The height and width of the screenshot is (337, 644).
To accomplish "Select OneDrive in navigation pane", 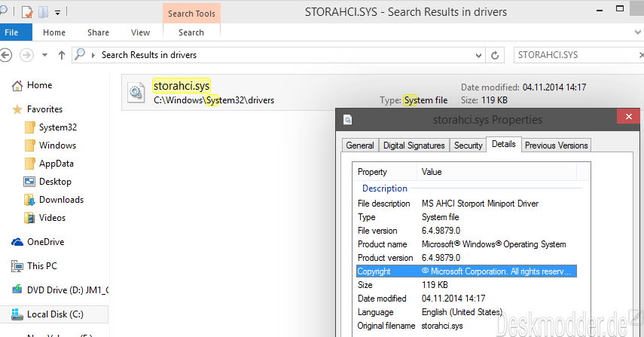I will 46,242.
